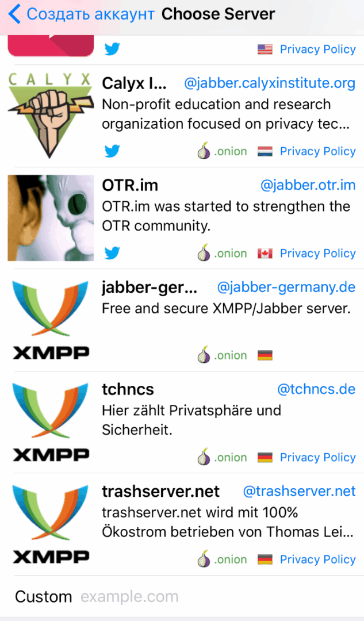Go back to Создать аккаунт screen
The image size is (364, 621).
coord(81,14)
